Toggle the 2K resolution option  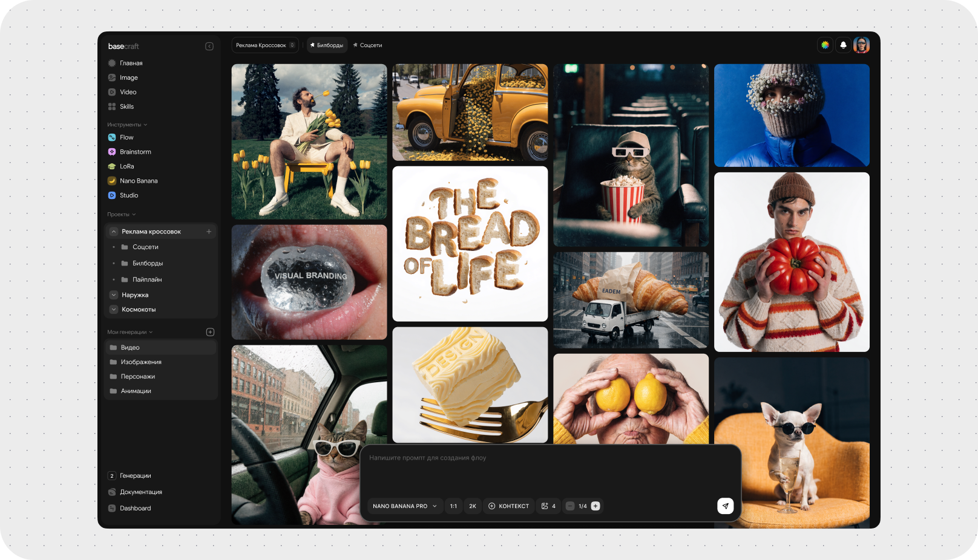[x=473, y=506]
